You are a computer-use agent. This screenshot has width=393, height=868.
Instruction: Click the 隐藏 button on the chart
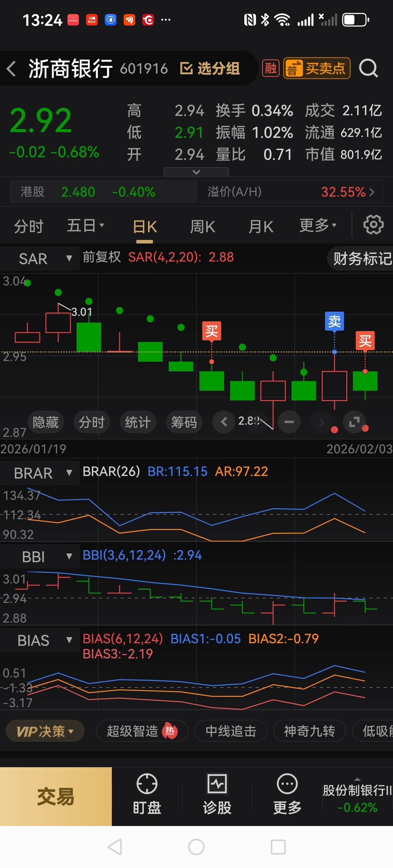(x=46, y=422)
